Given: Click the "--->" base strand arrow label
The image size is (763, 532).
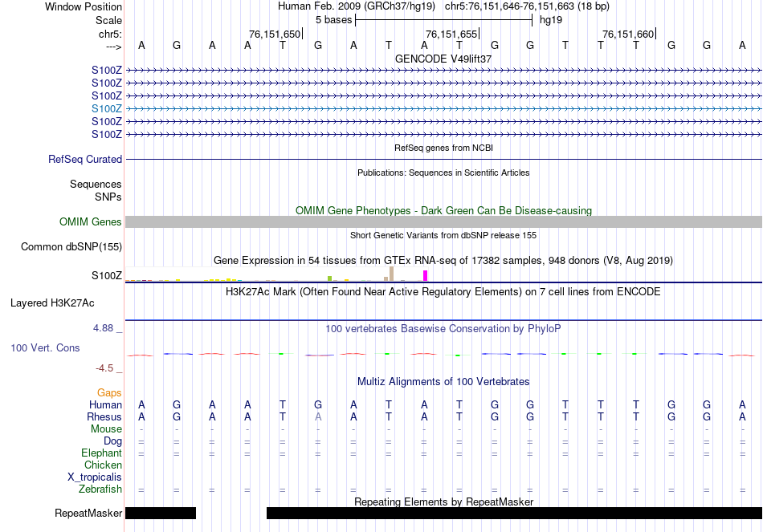Looking at the screenshot, I should point(113,47).
